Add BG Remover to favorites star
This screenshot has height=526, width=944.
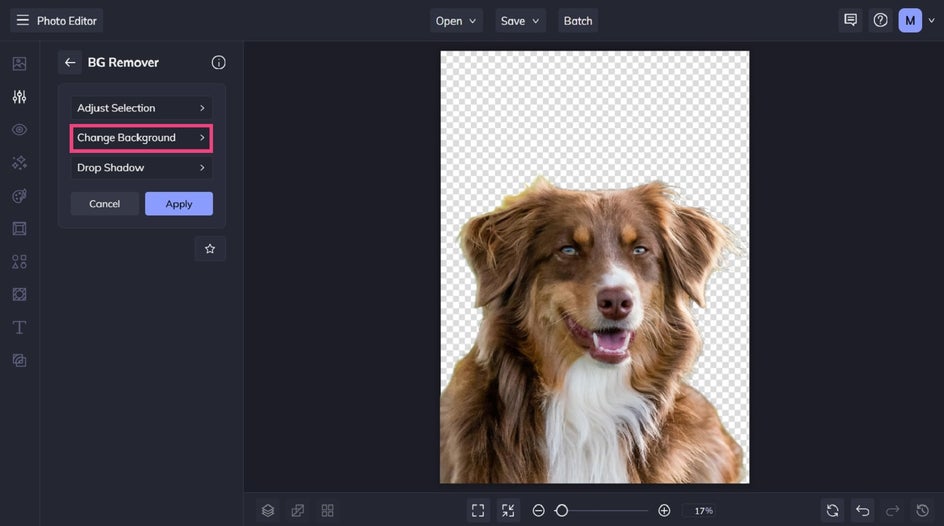coord(210,249)
